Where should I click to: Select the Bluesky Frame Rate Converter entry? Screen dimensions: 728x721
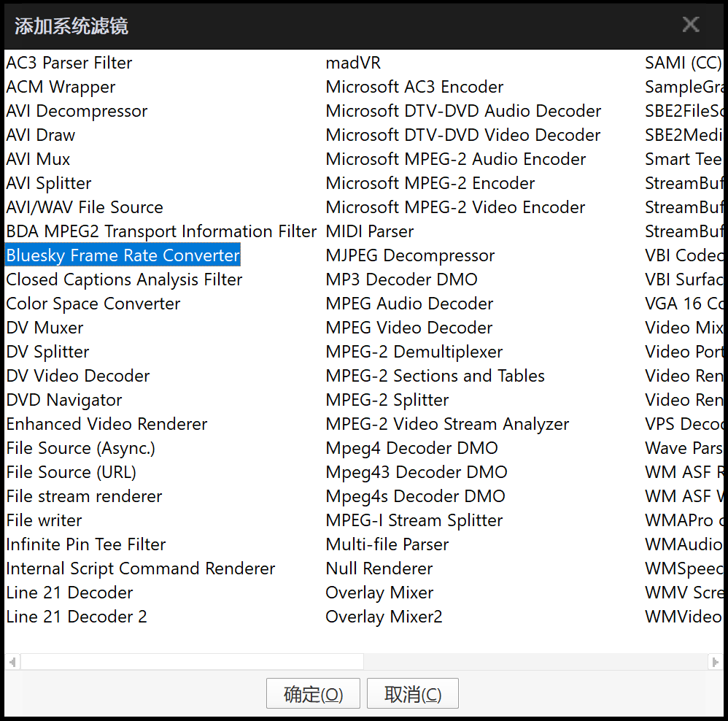pyautogui.click(x=123, y=255)
